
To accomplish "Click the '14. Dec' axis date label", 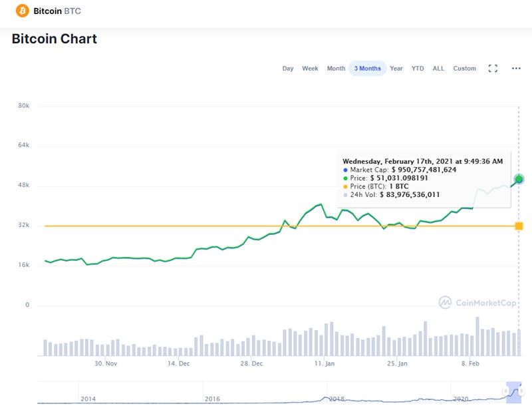I will (178, 363).
